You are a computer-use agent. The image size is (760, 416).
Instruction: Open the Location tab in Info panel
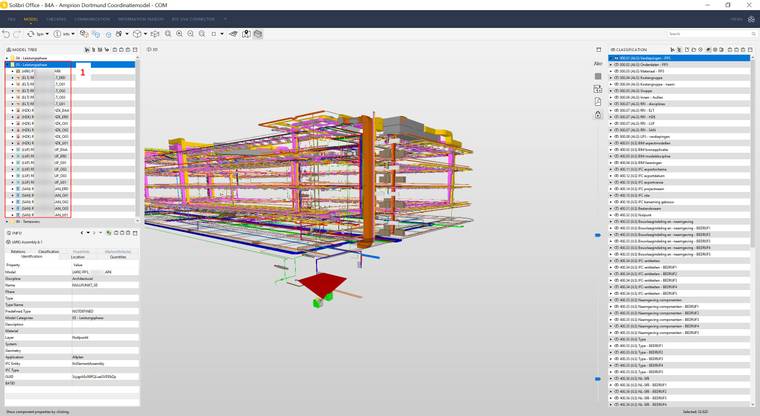point(78,257)
